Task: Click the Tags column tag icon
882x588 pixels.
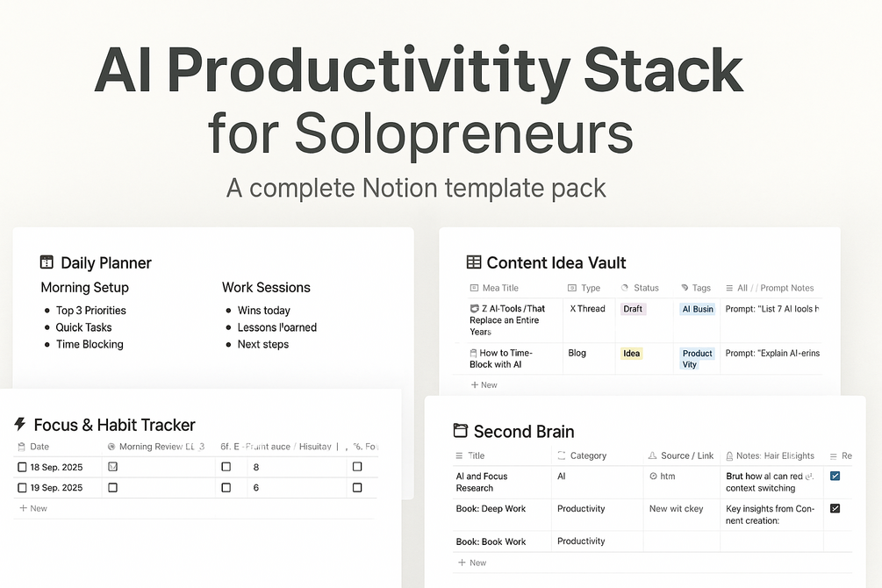Action: (684, 288)
